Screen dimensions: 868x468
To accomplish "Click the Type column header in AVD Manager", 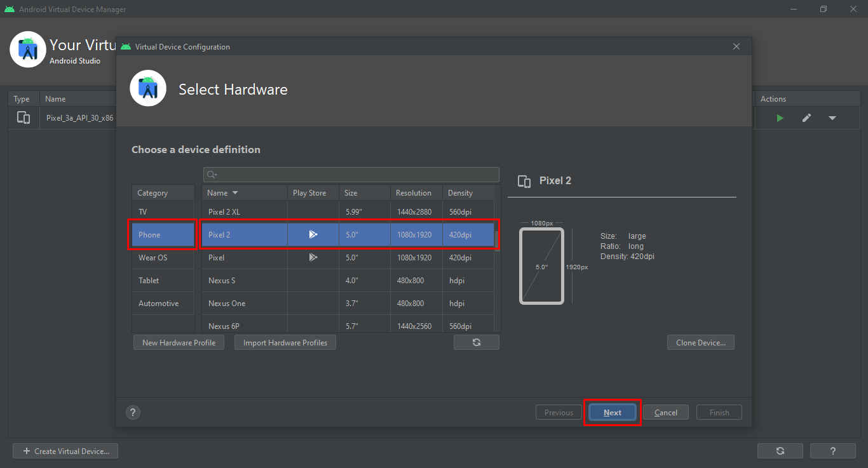I will pyautogui.click(x=24, y=99).
